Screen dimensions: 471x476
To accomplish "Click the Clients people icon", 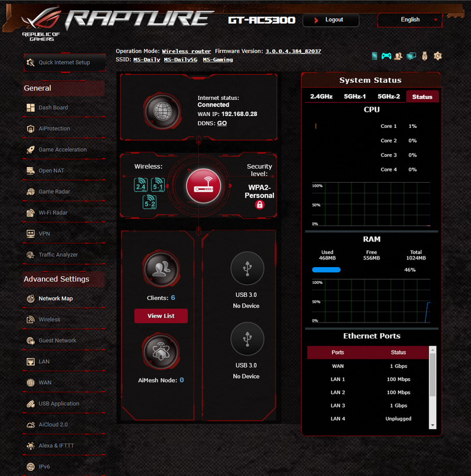I will pos(161,269).
